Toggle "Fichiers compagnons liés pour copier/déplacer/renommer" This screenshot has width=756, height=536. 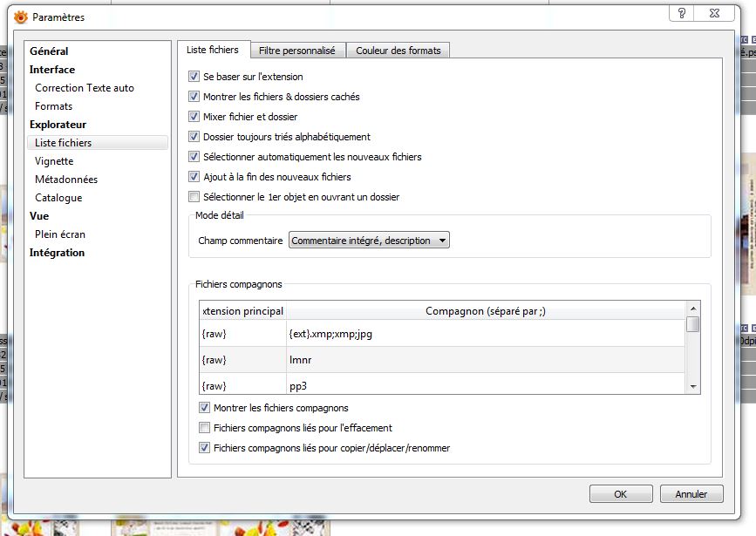pyautogui.click(x=204, y=448)
